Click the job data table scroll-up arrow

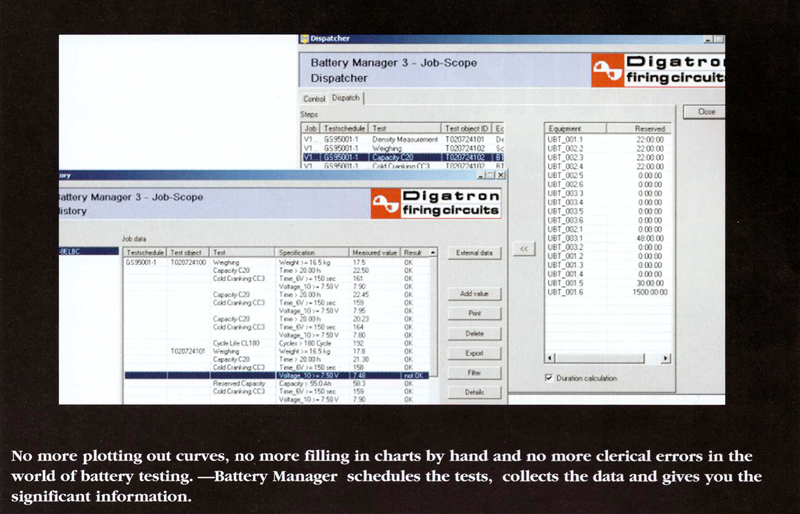tap(433, 252)
